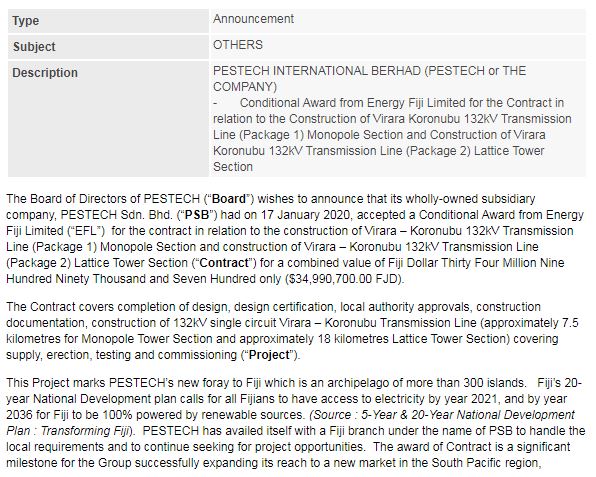The image size is (596, 477).
Task: Click italic Source 5-Year & 20-Year citation
Action: [442, 415]
